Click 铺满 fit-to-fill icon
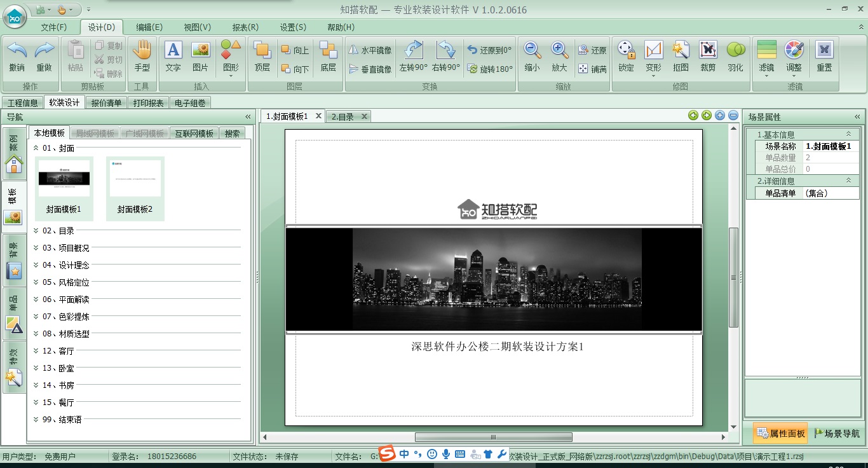The image size is (868, 468). pyautogui.click(x=592, y=69)
